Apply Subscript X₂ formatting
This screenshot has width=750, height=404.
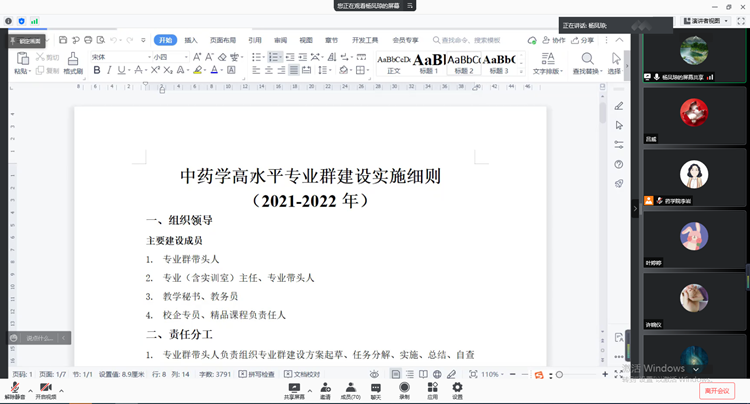(x=167, y=70)
